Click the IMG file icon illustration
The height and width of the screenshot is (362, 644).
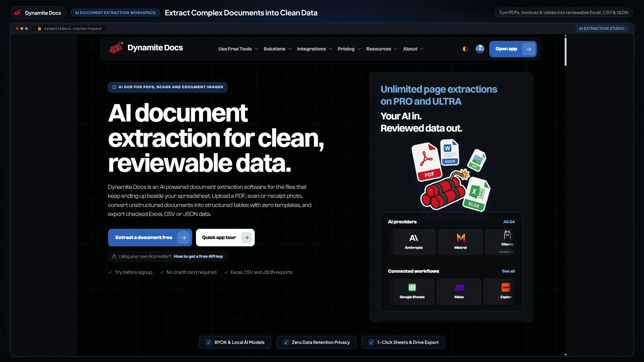477,160
